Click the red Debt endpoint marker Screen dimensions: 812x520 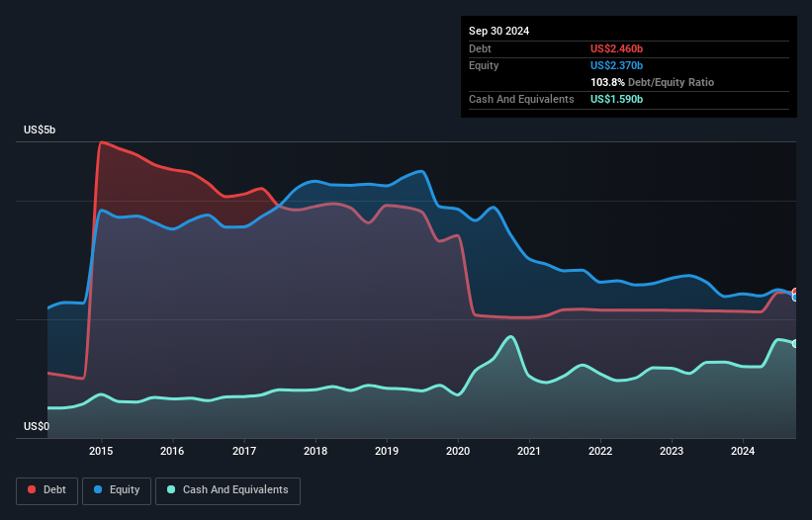pyautogui.click(x=795, y=293)
